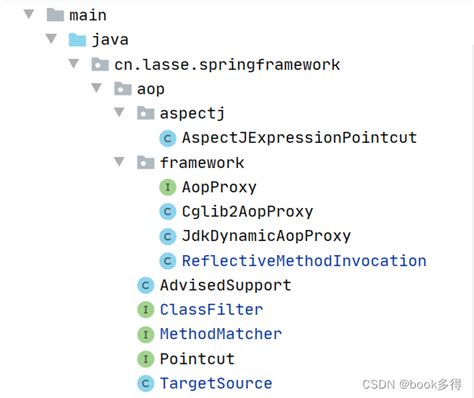474x398 pixels.
Task: Click the interface icon beside ClassFilter
Action: click(146, 310)
